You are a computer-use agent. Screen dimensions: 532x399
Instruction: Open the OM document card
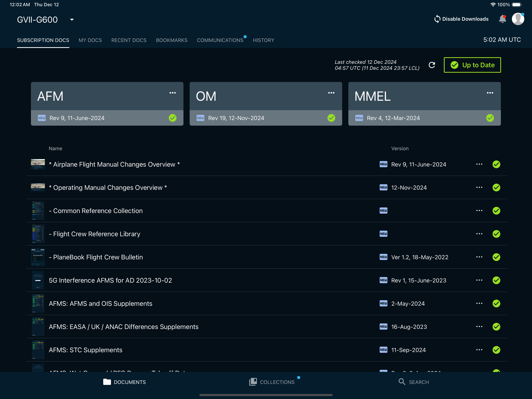point(266,104)
